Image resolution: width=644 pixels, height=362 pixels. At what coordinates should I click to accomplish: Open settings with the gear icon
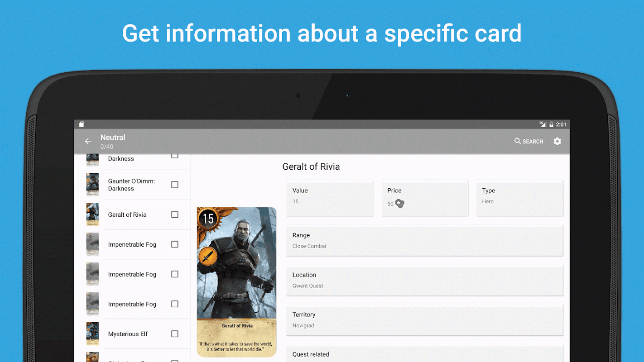[x=557, y=141]
